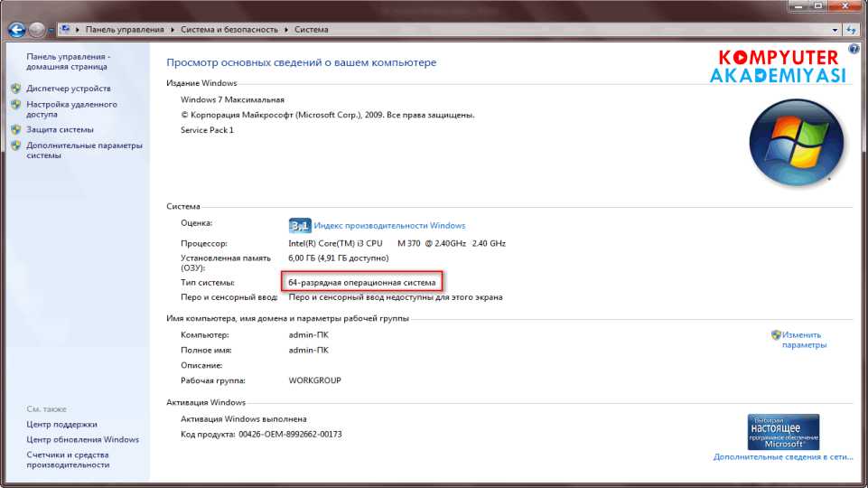This screenshot has height=488, width=868.
Task: Open Центр поддержки link
Action: pyautogui.click(x=61, y=425)
